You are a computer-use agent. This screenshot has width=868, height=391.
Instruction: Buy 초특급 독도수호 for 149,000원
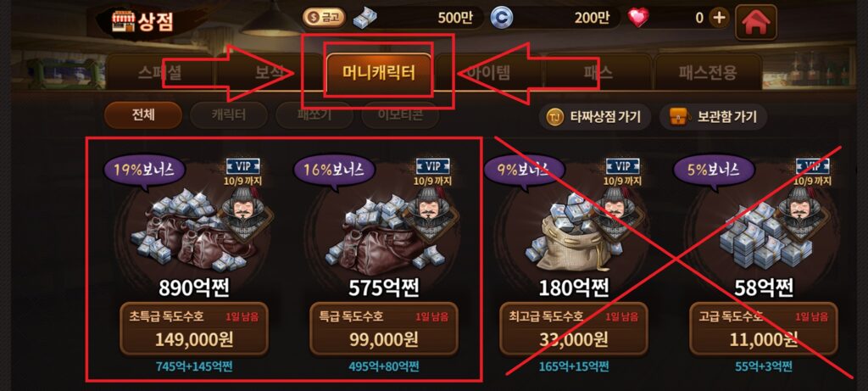[x=194, y=329]
